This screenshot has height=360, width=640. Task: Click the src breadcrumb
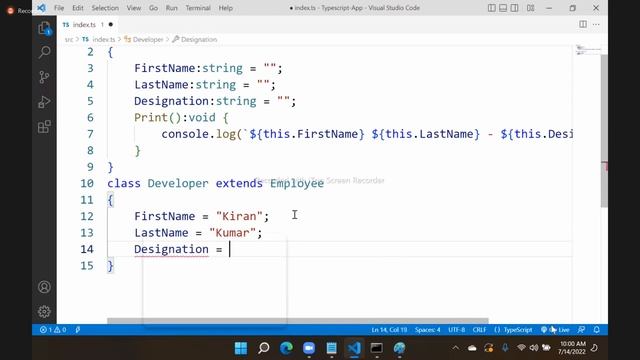click(x=69, y=39)
